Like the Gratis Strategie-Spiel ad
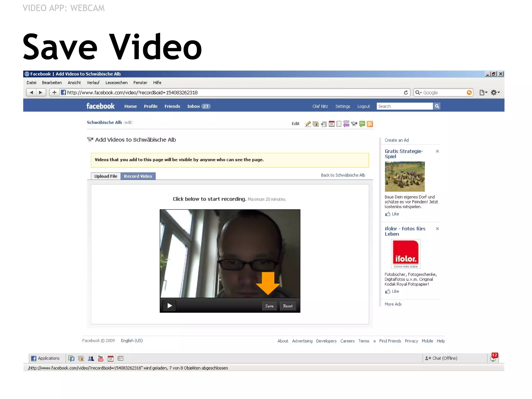The width and height of the screenshot is (532, 399). [392, 214]
